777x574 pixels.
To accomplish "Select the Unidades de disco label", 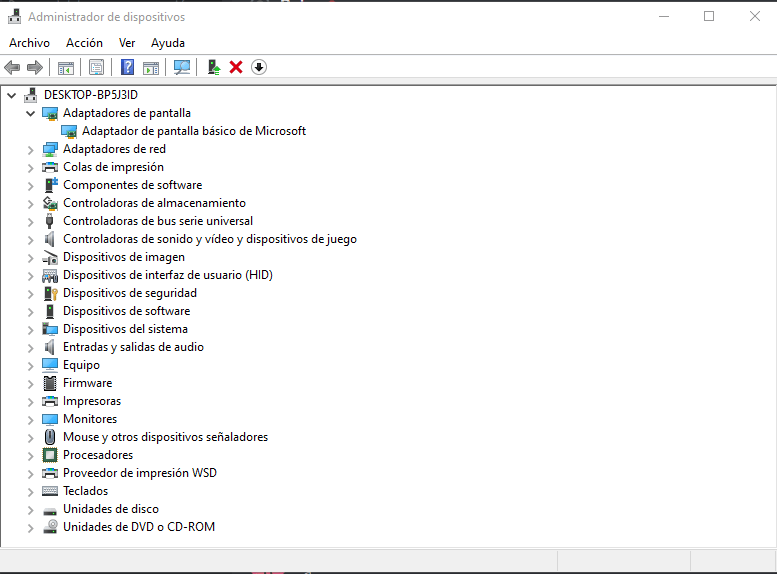I will click(x=111, y=509).
